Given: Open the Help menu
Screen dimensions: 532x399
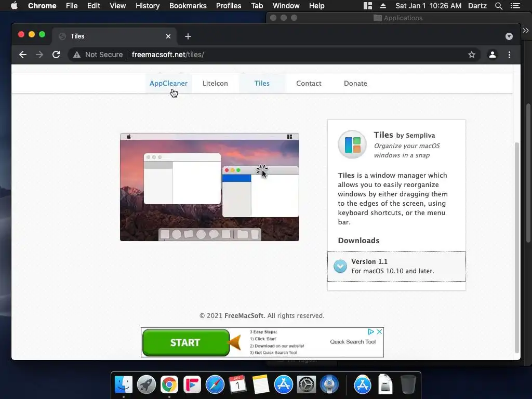Looking at the screenshot, I should pos(316,6).
